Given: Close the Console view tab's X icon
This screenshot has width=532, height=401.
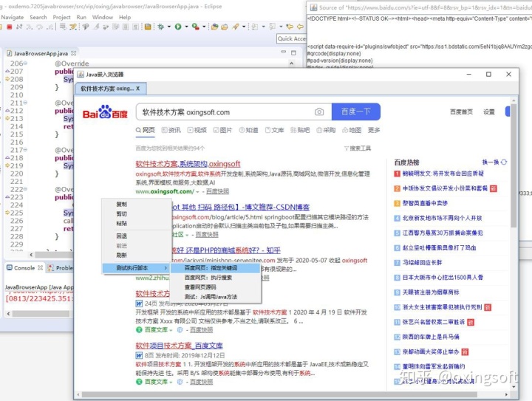Looking at the screenshot, I should 41,268.
